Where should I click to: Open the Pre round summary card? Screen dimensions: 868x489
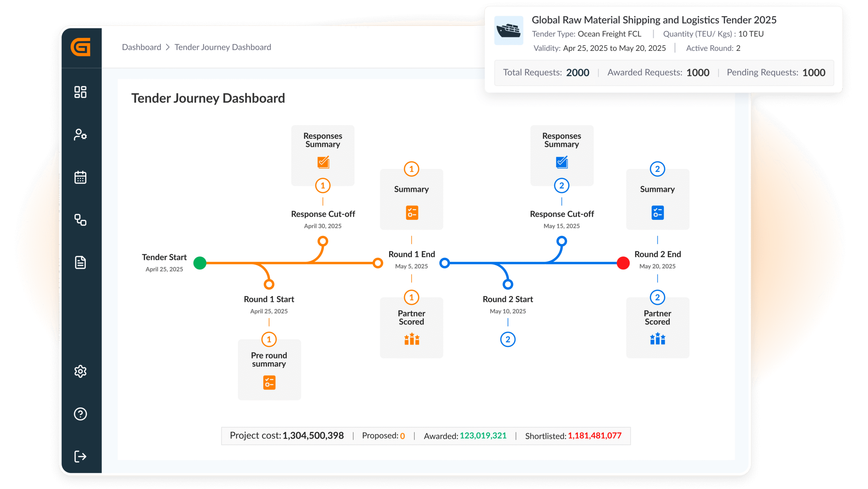click(269, 370)
